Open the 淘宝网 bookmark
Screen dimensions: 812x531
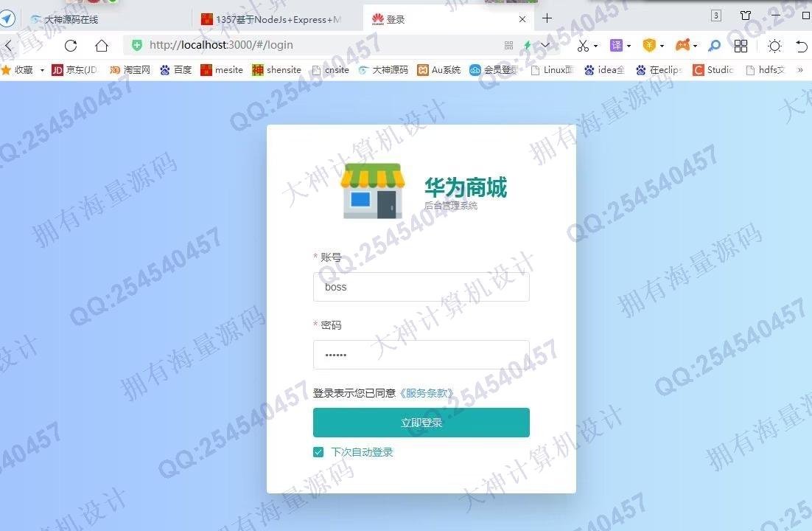click(130, 70)
